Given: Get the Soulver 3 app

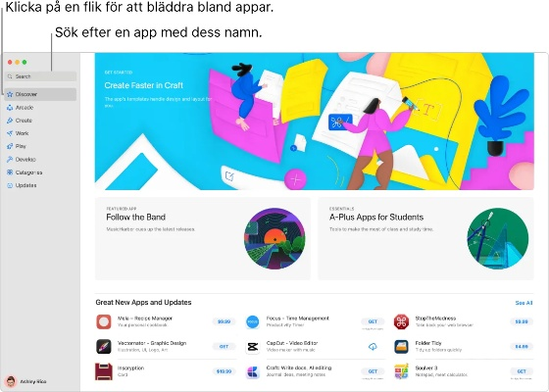Looking at the screenshot, I should (x=522, y=371).
